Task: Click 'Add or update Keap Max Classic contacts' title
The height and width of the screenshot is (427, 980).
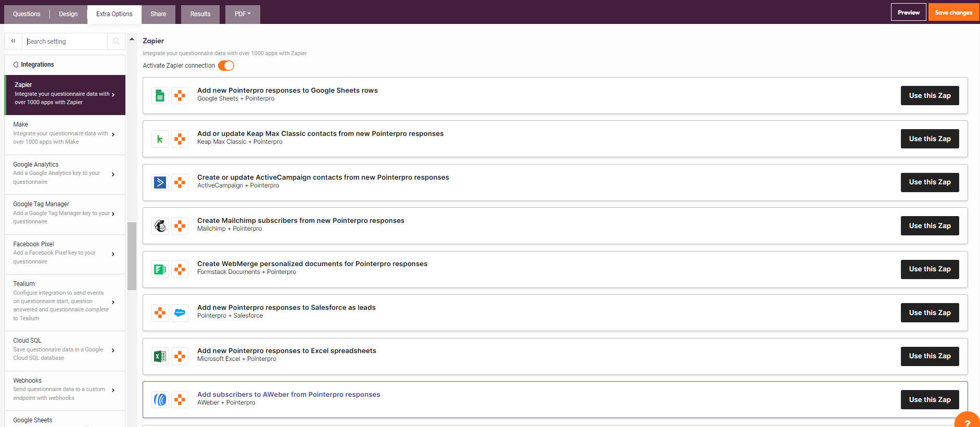Action: pos(321,134)
